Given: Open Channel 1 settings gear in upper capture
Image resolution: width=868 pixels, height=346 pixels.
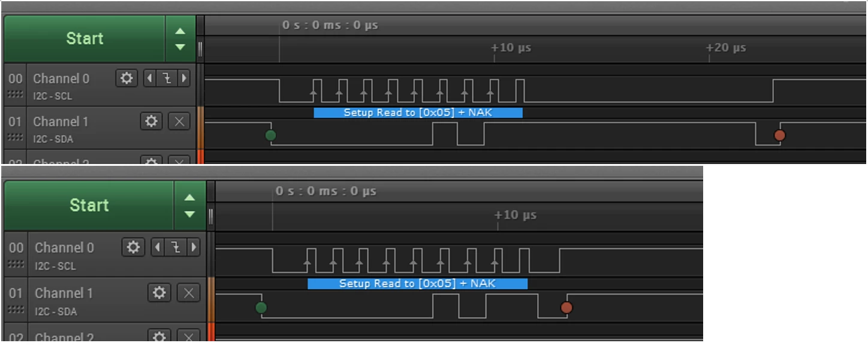Looking at the screenshot, I should [x=151, y=122].
